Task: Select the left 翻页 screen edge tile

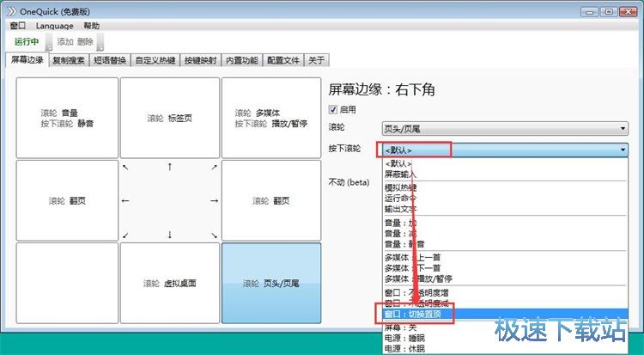Action: click(x=67, y=201)
